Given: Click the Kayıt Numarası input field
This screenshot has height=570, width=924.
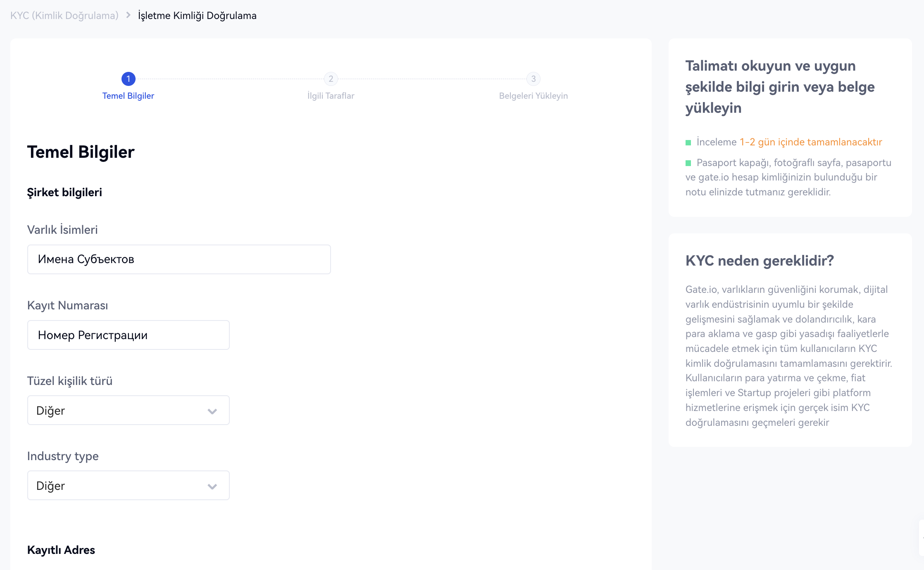Looking at the screenshot, I should [128, 335].
